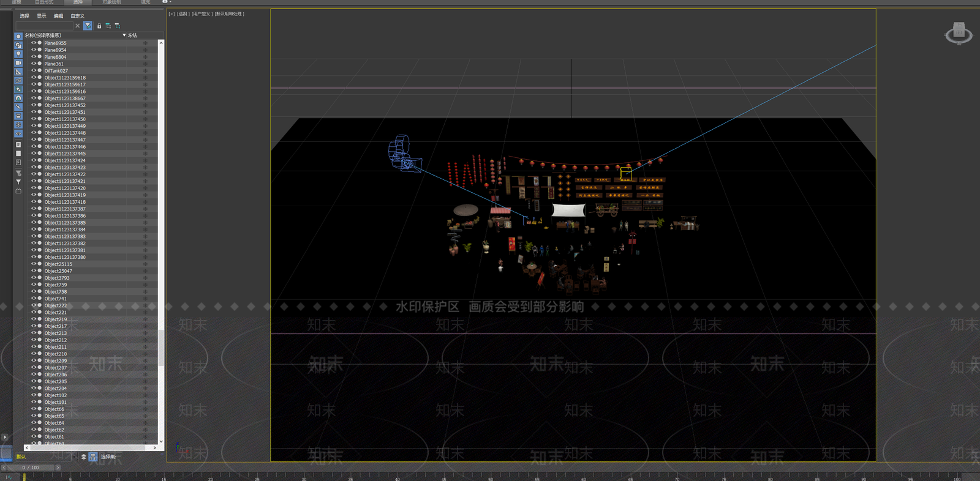Toggle the cameras display filter icon
The image size is (980, 481).
pyautogui.click(x=18, y=63)
